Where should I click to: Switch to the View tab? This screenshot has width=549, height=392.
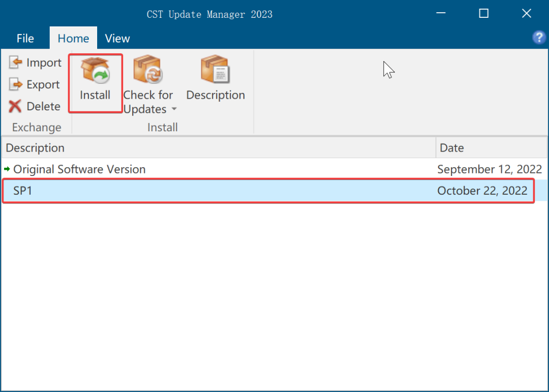117,38
